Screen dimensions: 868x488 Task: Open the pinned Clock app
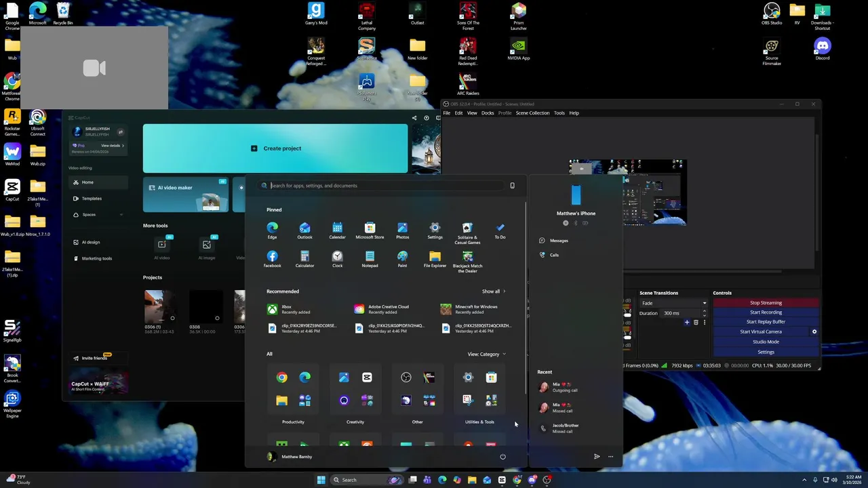pyautogui.click(x=337, y=259)
